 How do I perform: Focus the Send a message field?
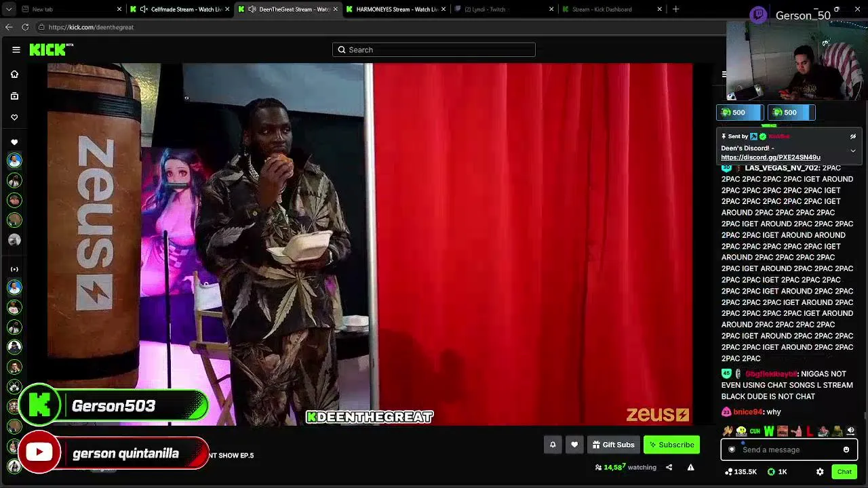coord(789,449)
